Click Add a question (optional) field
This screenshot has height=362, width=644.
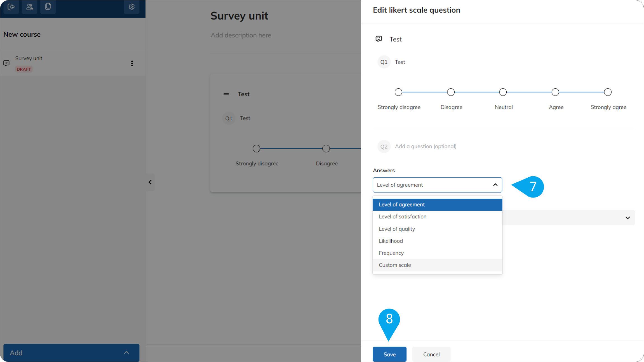(x=426, y=146)
